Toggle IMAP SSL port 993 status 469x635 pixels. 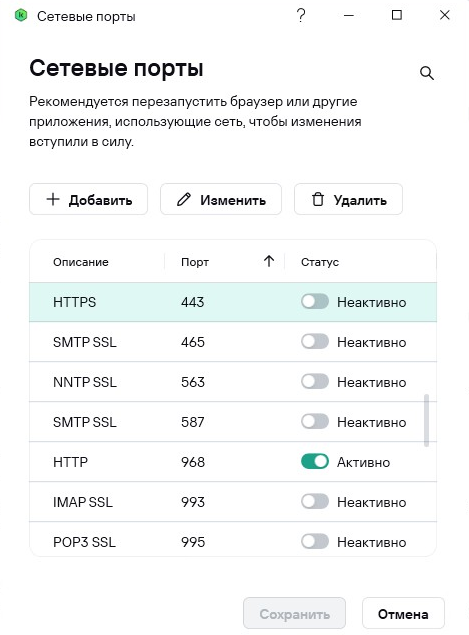tap(315, 501)
